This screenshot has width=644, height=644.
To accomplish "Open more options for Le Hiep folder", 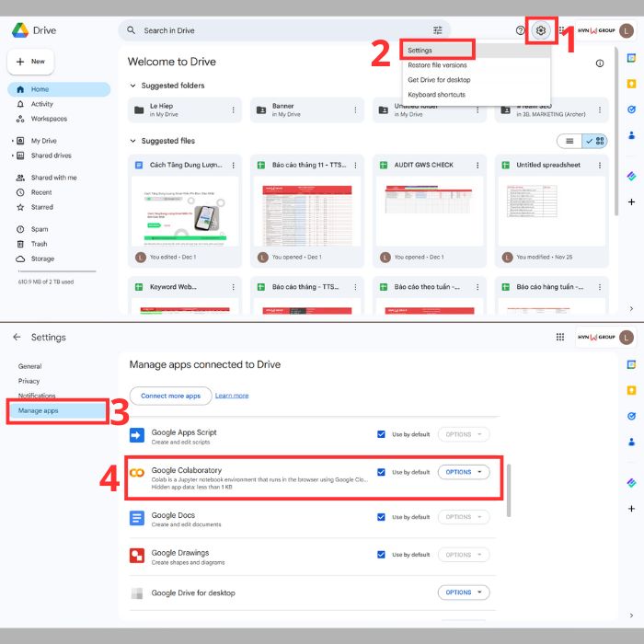I will click(x=233, y=109).
